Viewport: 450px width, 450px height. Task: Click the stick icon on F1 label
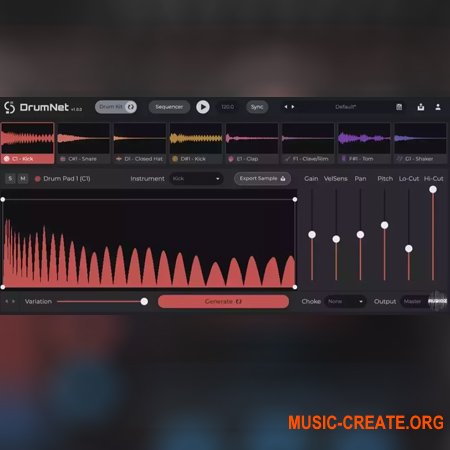[x=287, y=159]
